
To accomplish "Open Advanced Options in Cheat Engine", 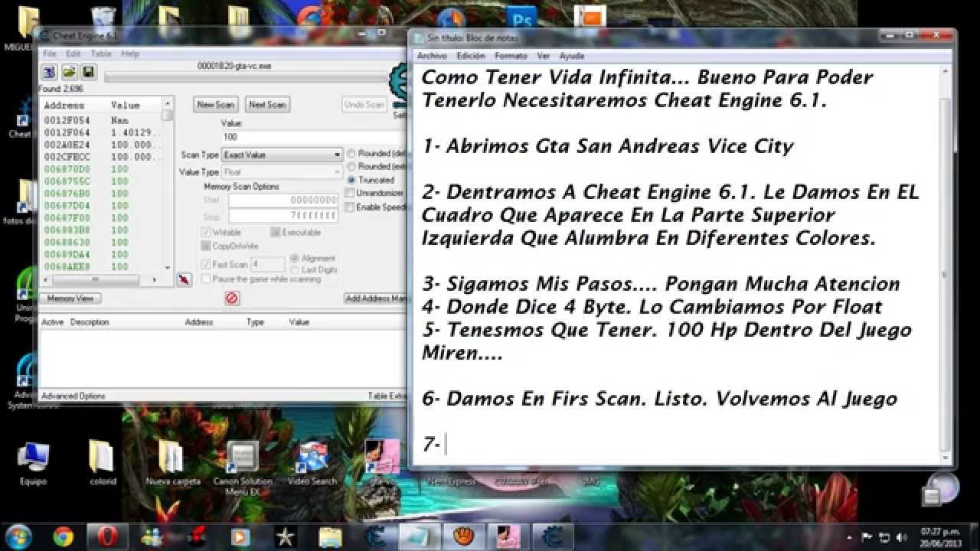I will [x=73, y=396].
